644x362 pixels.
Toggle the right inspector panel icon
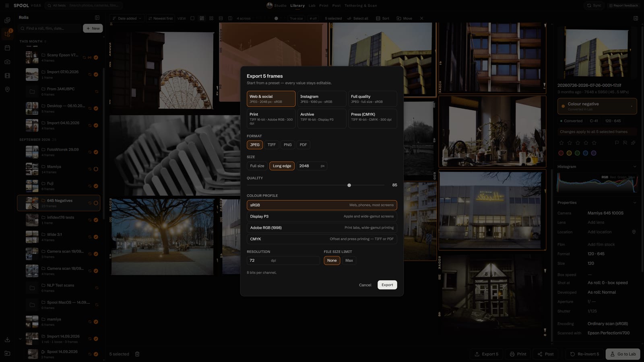[x=636, y=18]
